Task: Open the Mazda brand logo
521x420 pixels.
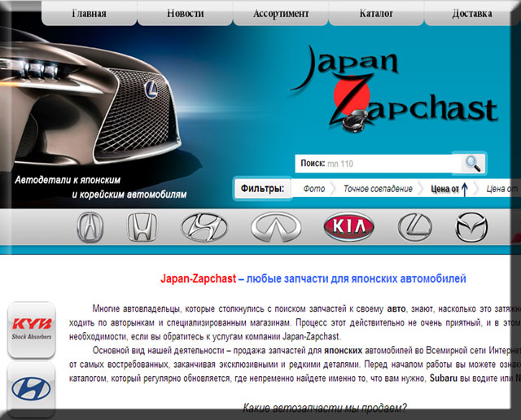Action: pos(471,226)
